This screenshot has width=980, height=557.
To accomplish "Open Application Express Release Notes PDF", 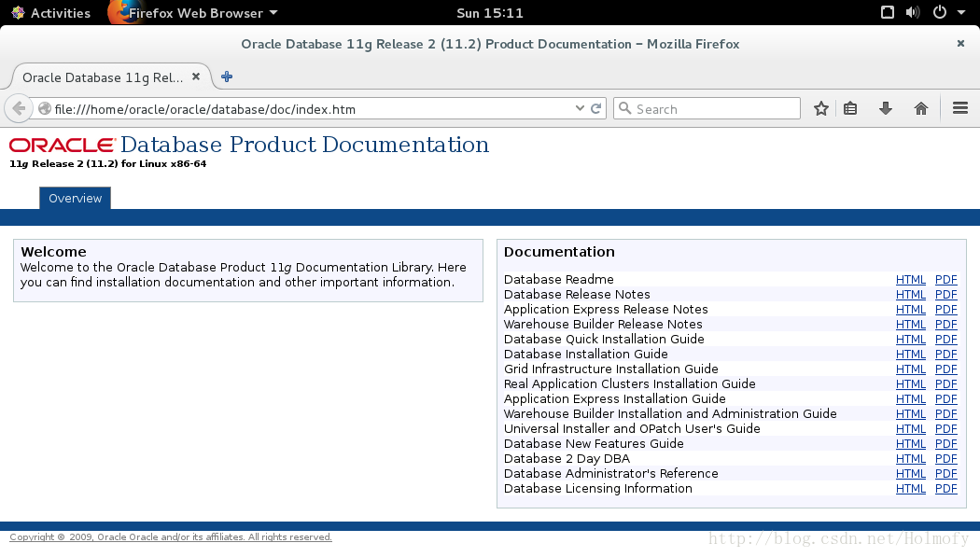I will click(x=946, y=310).
